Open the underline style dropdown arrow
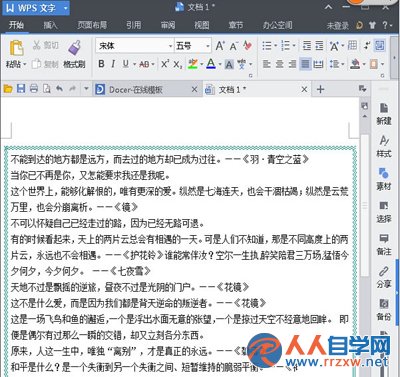This screenshot has width=400, height=377. tap(134, 64)
